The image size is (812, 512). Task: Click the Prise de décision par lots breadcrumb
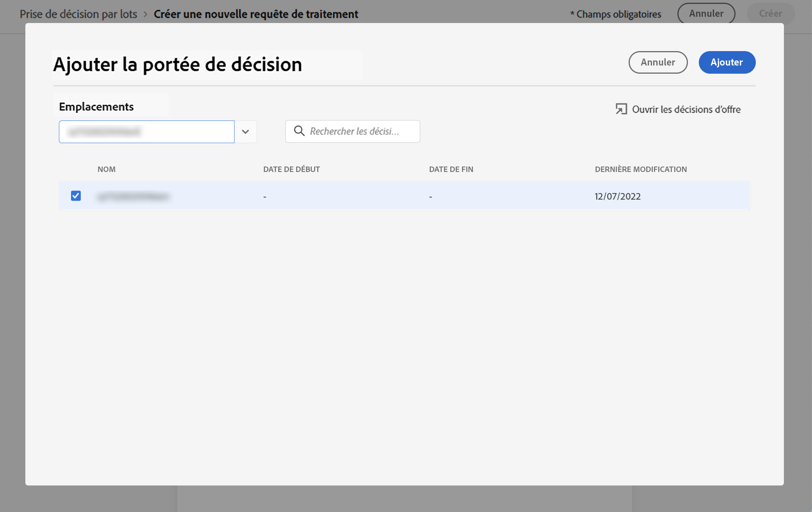pos(78,14)
